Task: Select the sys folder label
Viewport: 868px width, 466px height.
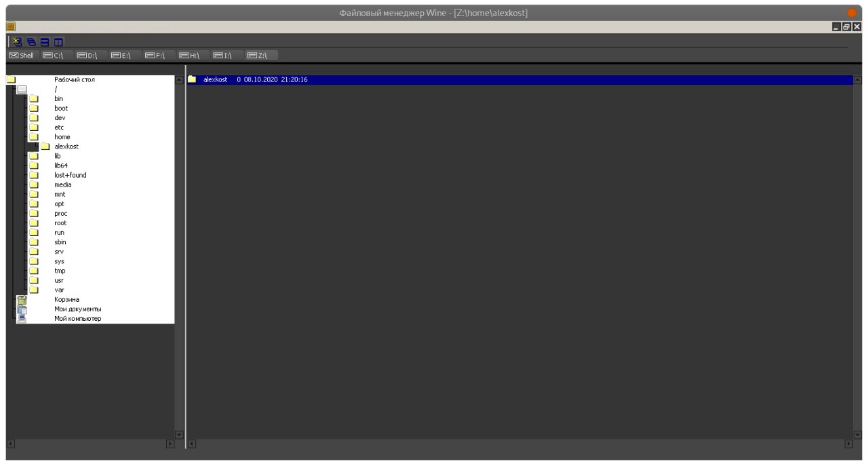Action: 60,261
